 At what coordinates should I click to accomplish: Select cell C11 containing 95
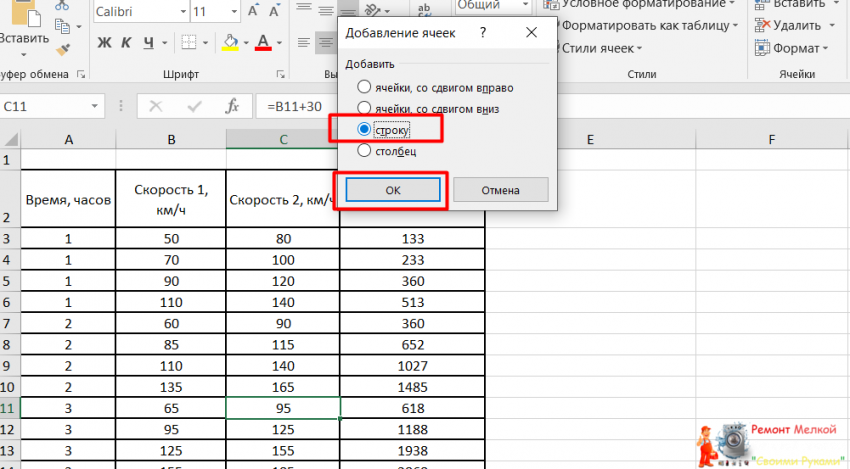pyautogui.click(x=283, y=408)
